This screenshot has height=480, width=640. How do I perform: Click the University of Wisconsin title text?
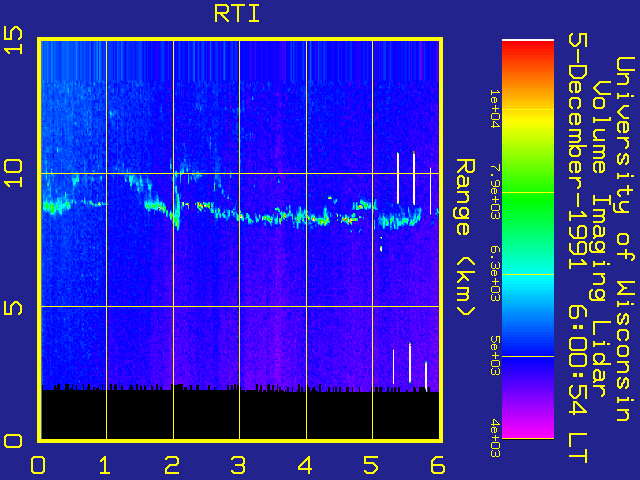(624, 239)
